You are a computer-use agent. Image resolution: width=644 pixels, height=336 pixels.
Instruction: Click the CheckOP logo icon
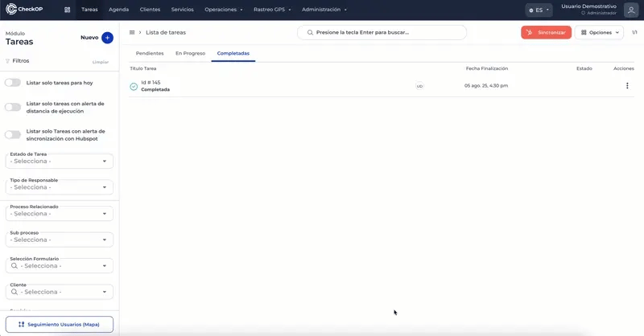pyautogui.click(x=11, y=9)
